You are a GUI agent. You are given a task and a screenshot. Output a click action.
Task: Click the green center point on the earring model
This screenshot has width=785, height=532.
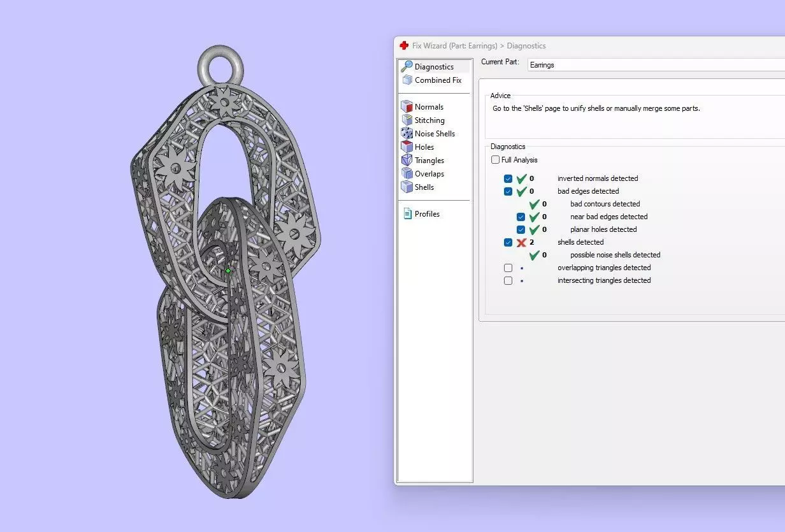(228, 271)
